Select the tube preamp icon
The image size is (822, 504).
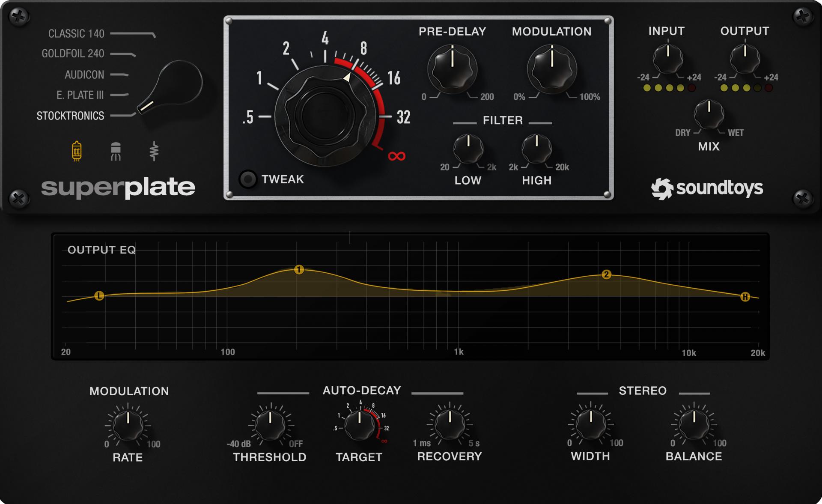[77, 151]
